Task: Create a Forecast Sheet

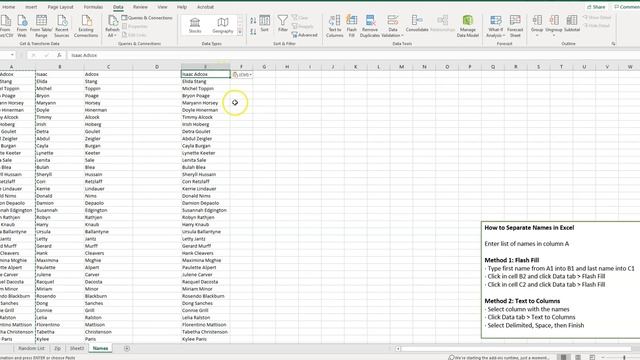Action: click(x=515, y=26)
